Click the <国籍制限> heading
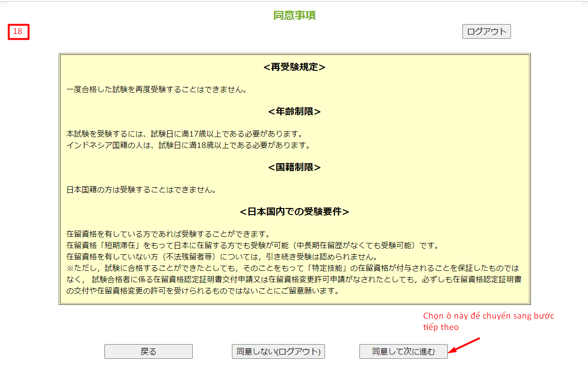 click(294, 167)
